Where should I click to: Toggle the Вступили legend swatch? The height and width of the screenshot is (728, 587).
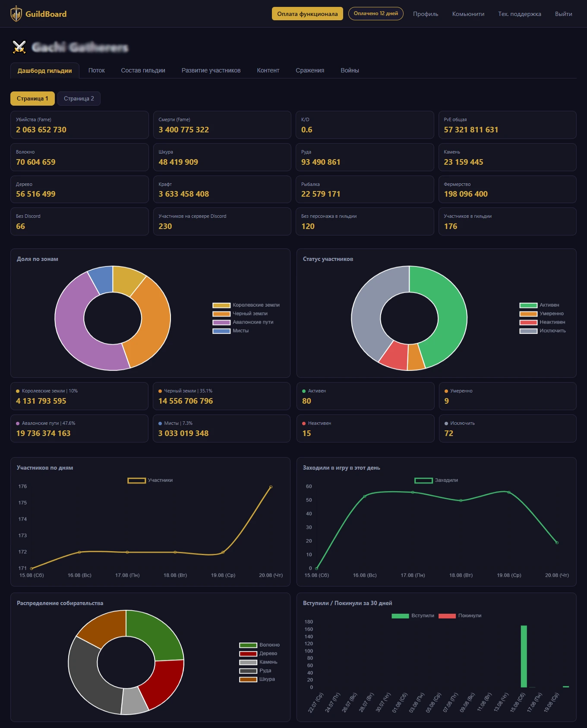click(400, 616)
